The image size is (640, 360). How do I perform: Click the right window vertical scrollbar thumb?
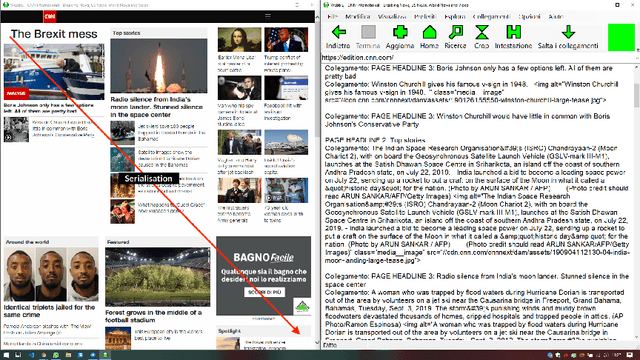coord(637,95)
